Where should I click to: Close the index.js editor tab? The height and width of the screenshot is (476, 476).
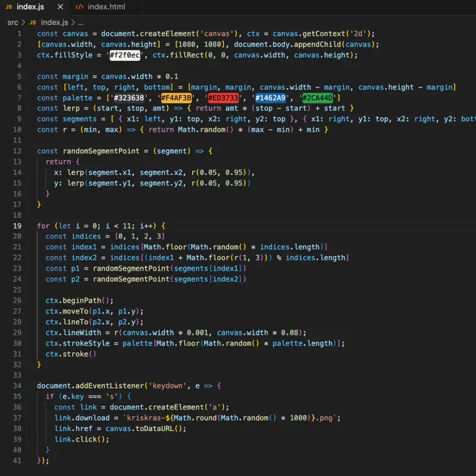pos(59,7)
